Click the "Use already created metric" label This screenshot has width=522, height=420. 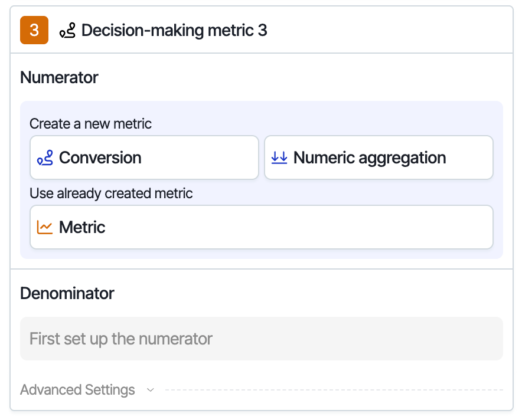[x=111, y=193]
